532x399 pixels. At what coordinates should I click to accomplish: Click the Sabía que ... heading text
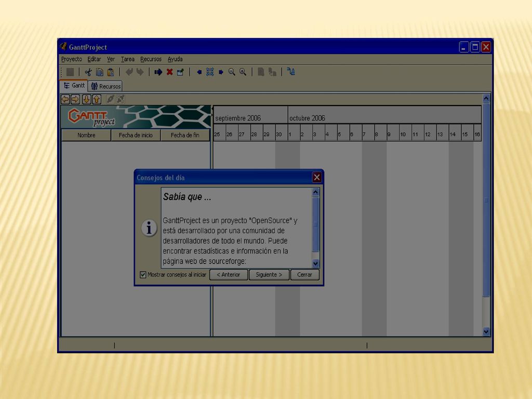click(187, 197)
